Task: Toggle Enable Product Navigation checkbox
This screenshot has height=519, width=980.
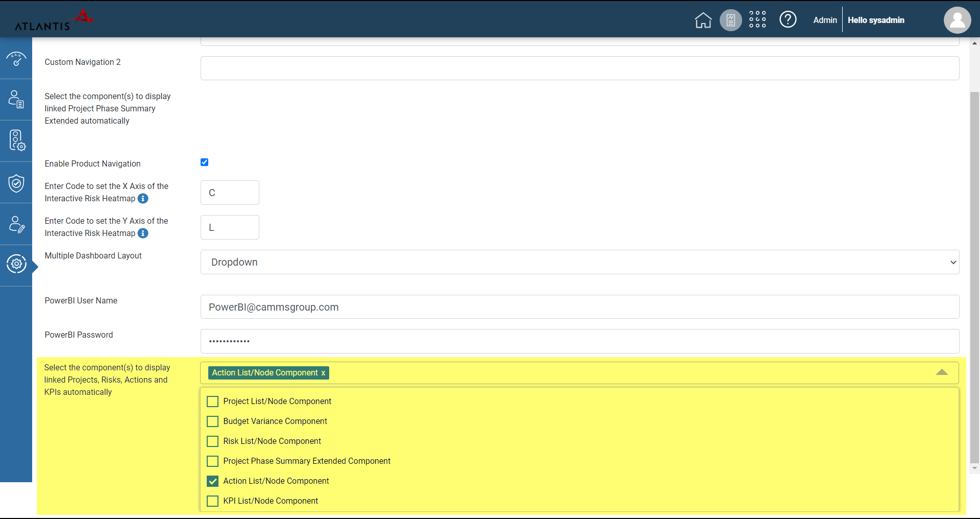Action: point(204,162)
